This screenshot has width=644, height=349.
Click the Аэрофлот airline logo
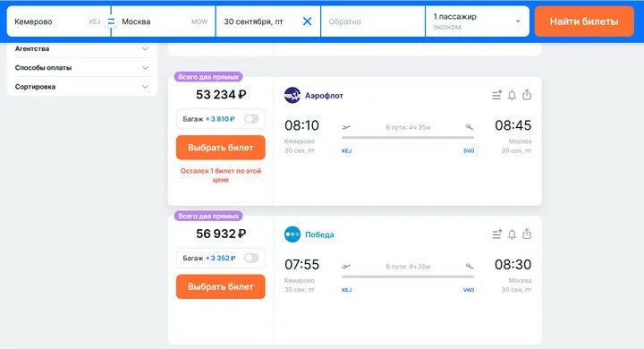[292, 96]
